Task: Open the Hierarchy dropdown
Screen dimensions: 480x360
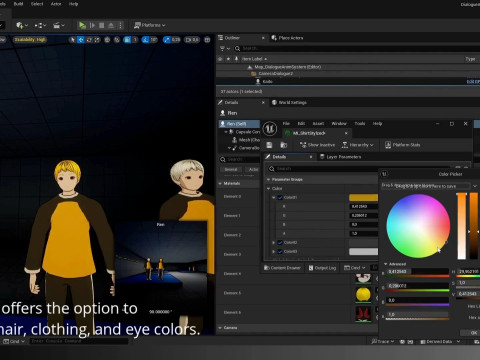Action: (x=357, y=145)
